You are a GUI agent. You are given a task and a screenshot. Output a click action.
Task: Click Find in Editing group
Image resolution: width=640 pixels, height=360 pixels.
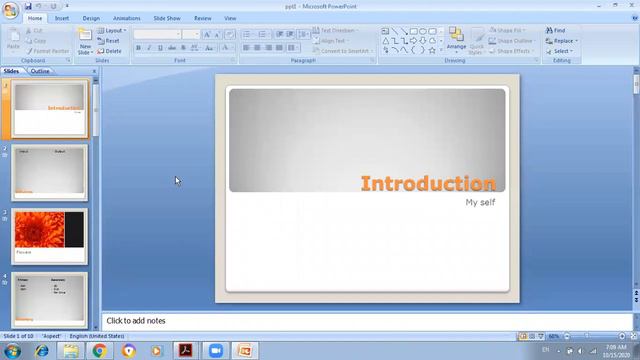tap(556, 31)
